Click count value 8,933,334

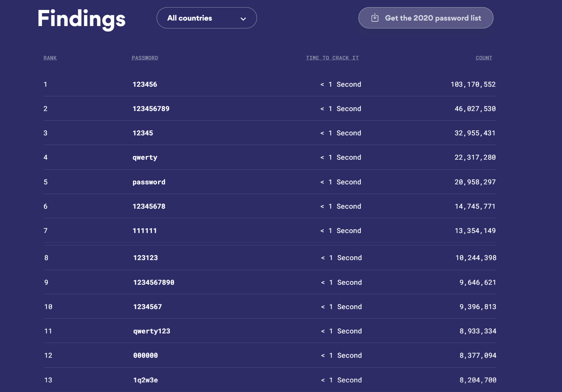click(x=478, y=331)
